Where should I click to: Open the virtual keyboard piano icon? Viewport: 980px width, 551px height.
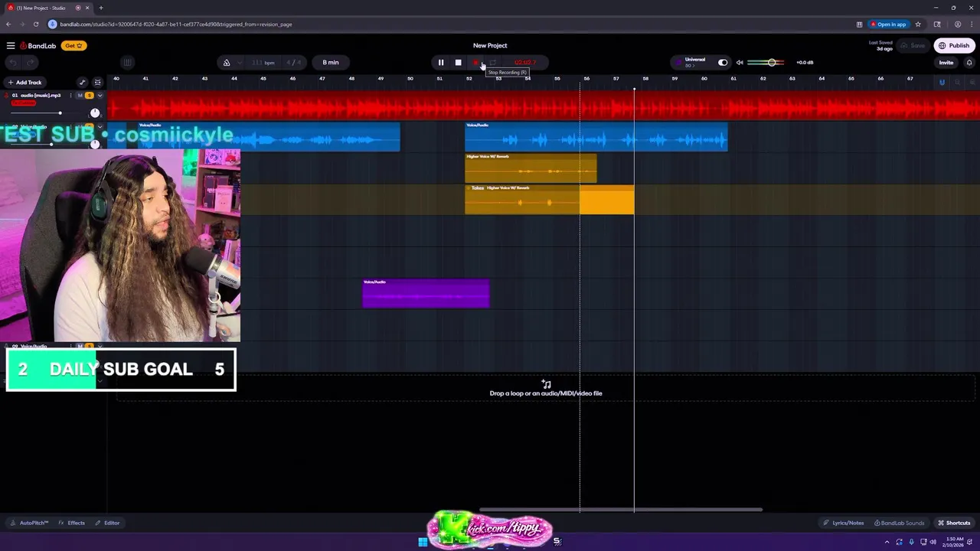click(127, 63)
